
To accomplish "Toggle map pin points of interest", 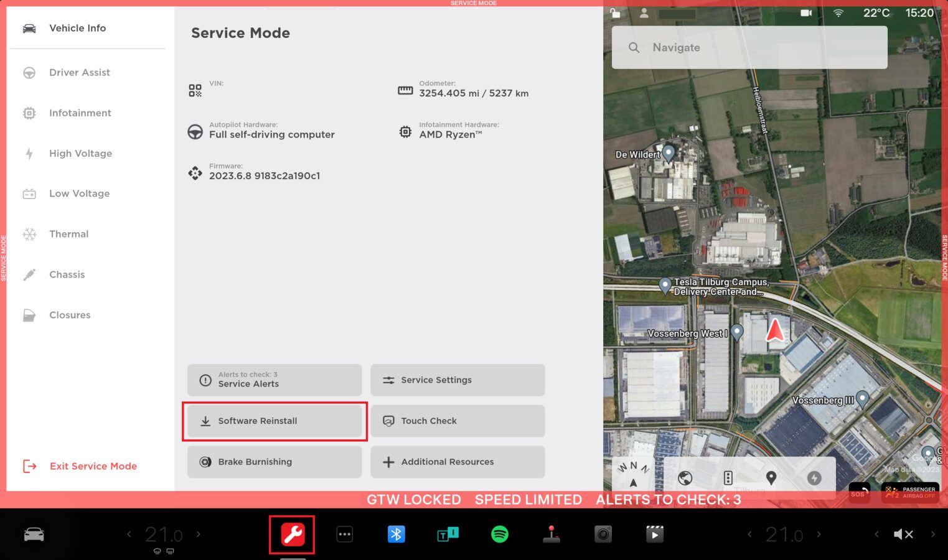I will pos(771,478).
